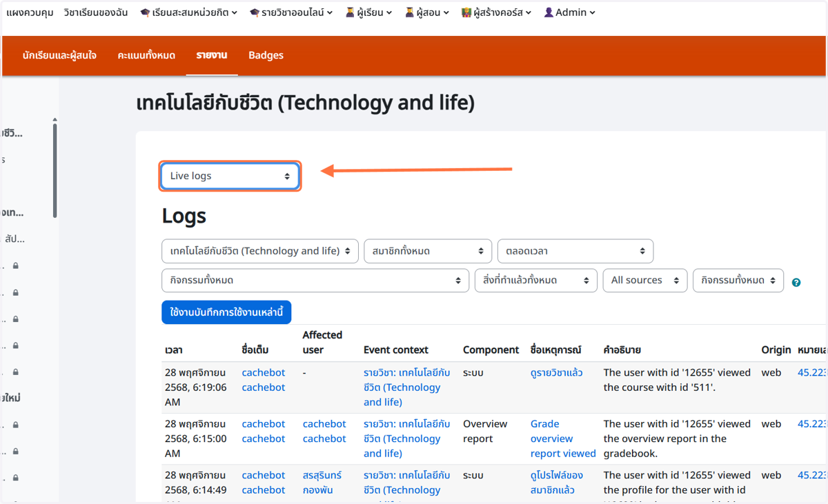Open the Admin user menu
The image size is (828, 504).
[x=569, y=12]
